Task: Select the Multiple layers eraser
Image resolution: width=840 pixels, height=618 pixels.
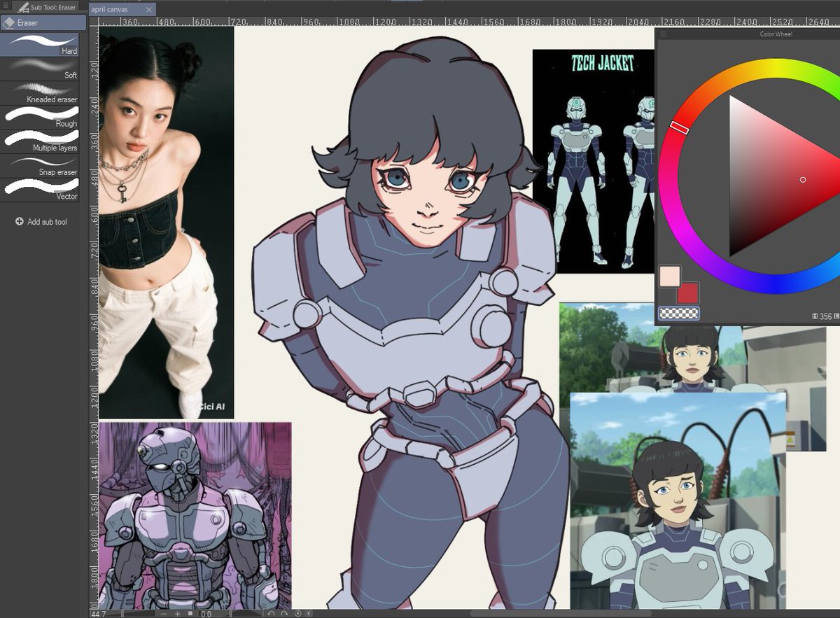Action: pyautogui.click(x=39, y=141)
